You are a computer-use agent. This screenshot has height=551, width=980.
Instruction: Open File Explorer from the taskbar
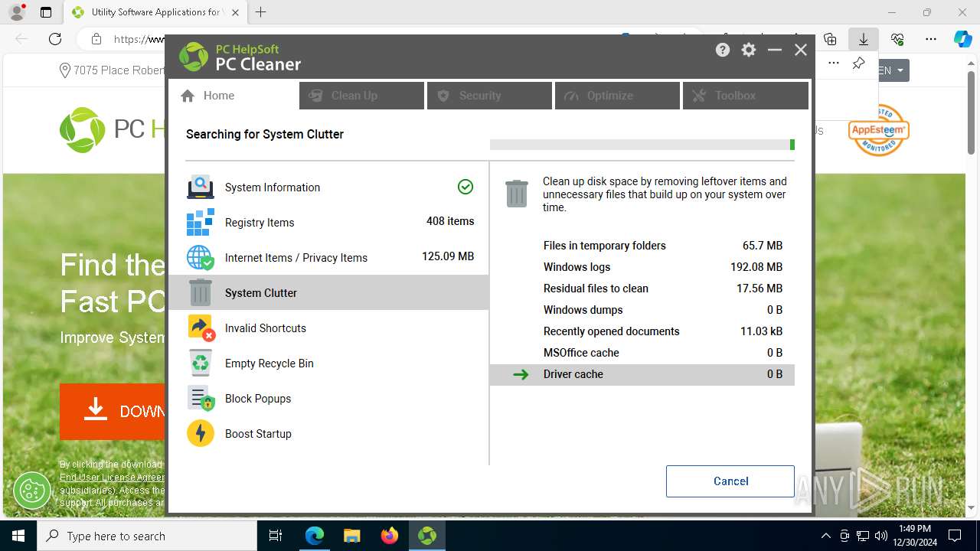click(352, 536)
